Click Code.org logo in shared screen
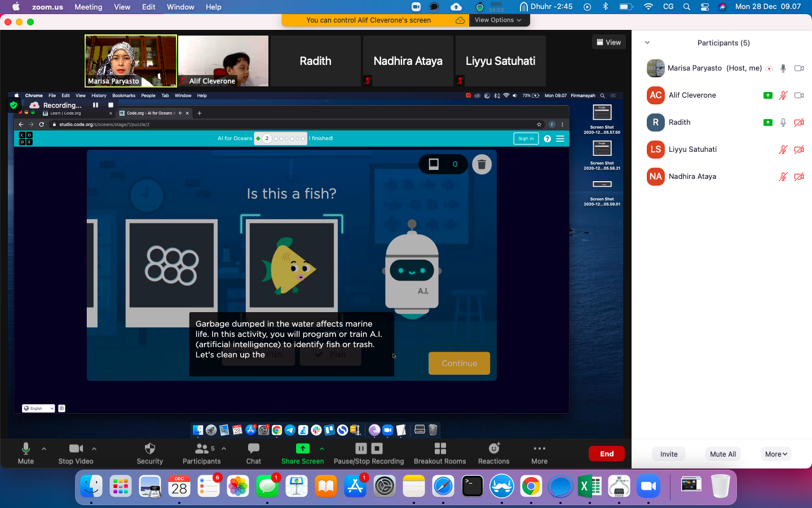 click(x=26, y=138)
